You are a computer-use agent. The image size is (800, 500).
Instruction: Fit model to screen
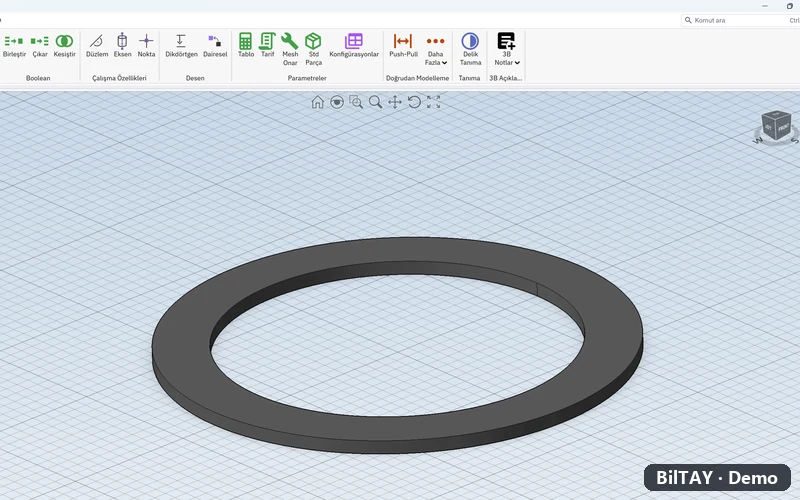pos(434,102)
